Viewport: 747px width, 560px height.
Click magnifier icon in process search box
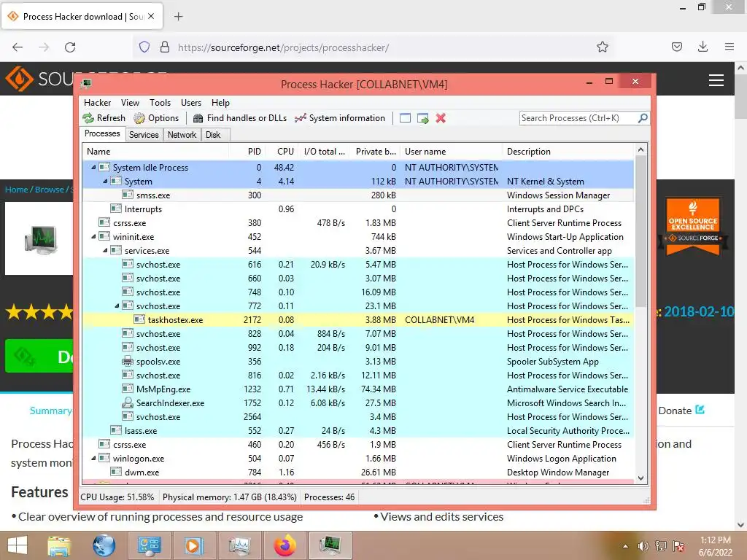coord(643,117)
